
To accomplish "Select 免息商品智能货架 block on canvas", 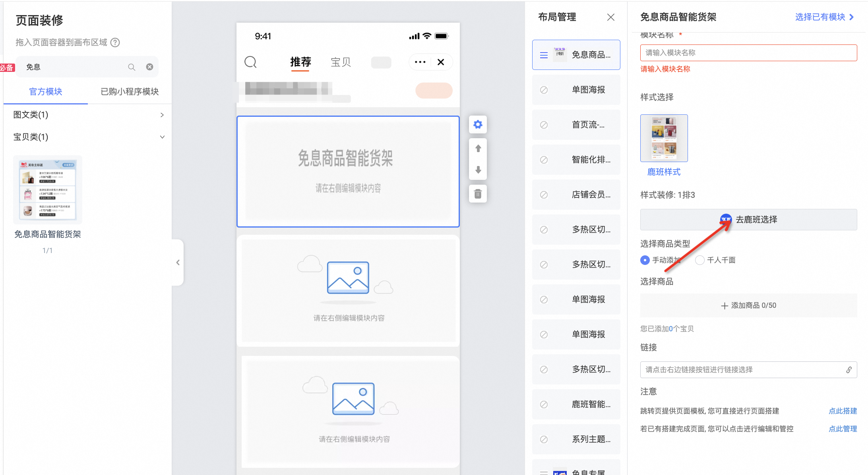I will (x=348, y=172).
